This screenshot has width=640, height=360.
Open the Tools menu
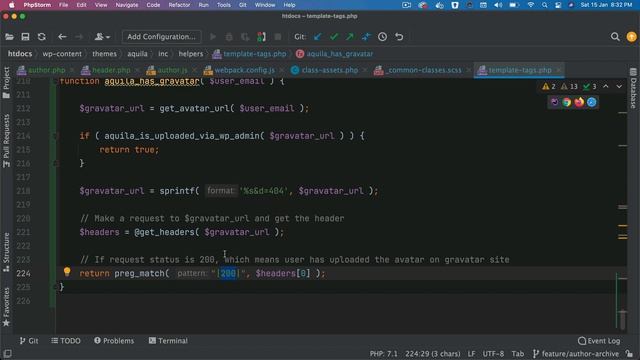(x=224, y=5)
